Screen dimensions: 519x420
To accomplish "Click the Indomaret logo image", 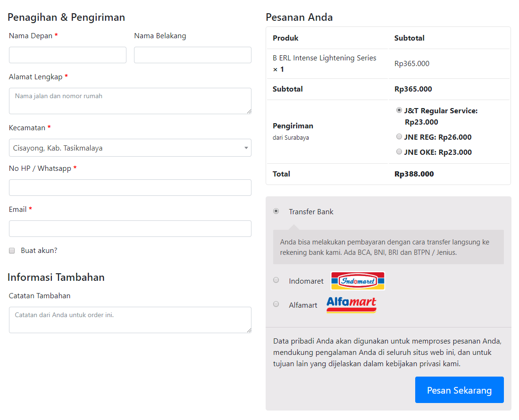I will click(x=358, y=281).
